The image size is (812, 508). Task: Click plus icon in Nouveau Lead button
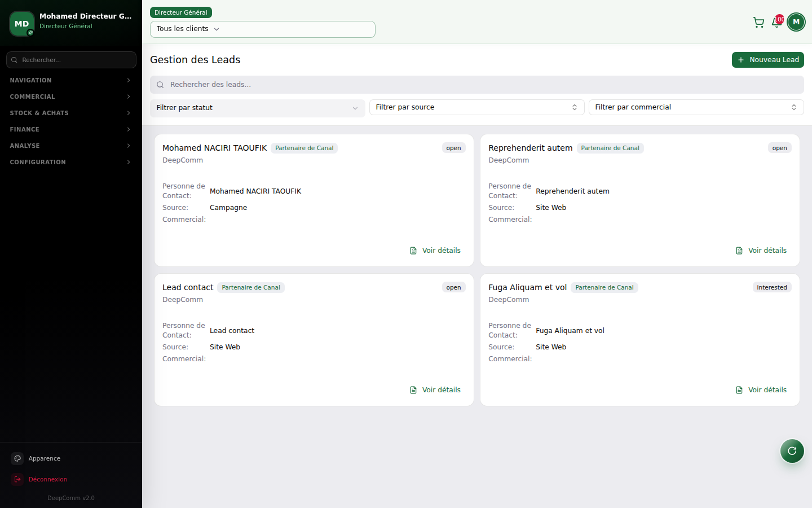[741, 60]
